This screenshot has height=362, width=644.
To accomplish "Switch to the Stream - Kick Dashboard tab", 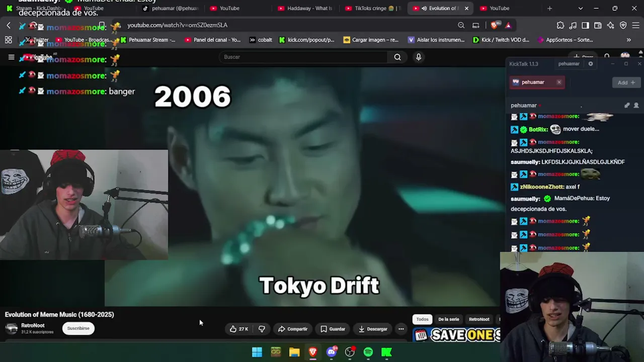I will pos(34,9).
